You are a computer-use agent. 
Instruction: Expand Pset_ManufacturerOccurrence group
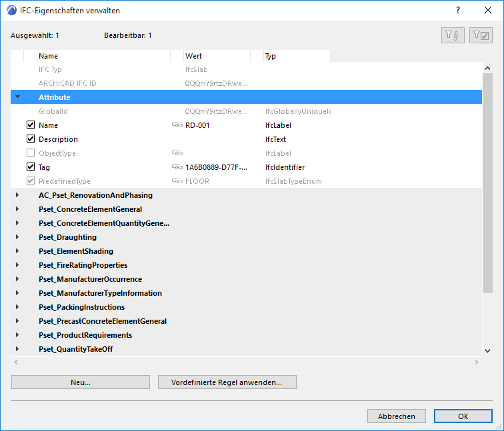[17, 278]
